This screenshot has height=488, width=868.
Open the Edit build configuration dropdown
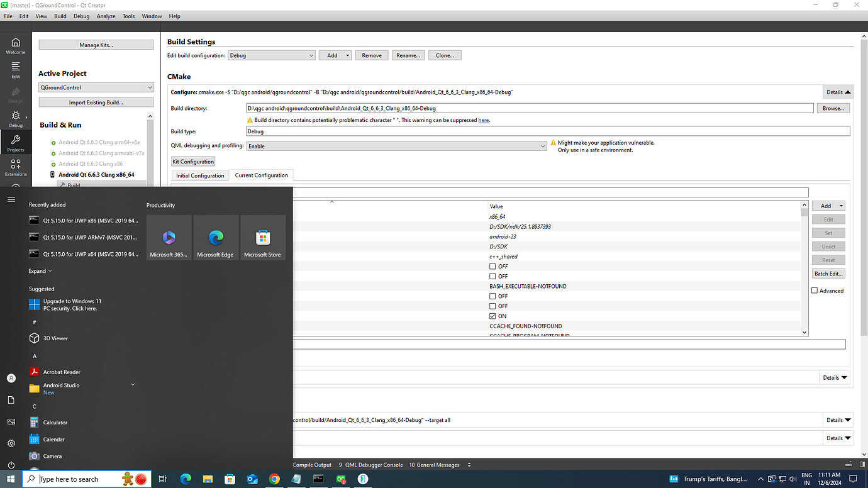coord(271,55)
